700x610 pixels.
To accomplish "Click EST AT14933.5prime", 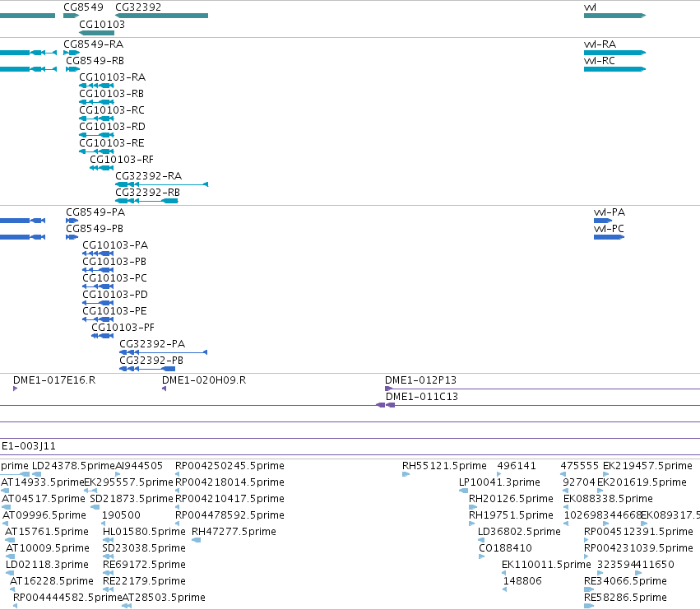I will point(43,482).
